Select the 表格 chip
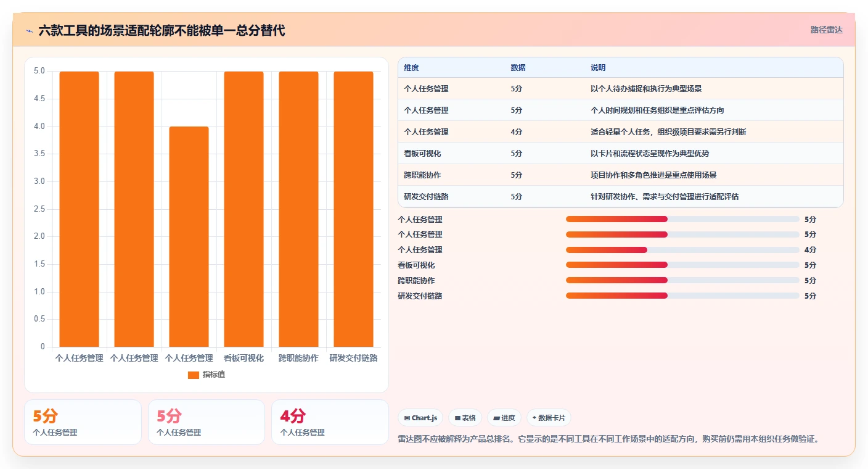This screenshot has height=469, width=868. 465,418
